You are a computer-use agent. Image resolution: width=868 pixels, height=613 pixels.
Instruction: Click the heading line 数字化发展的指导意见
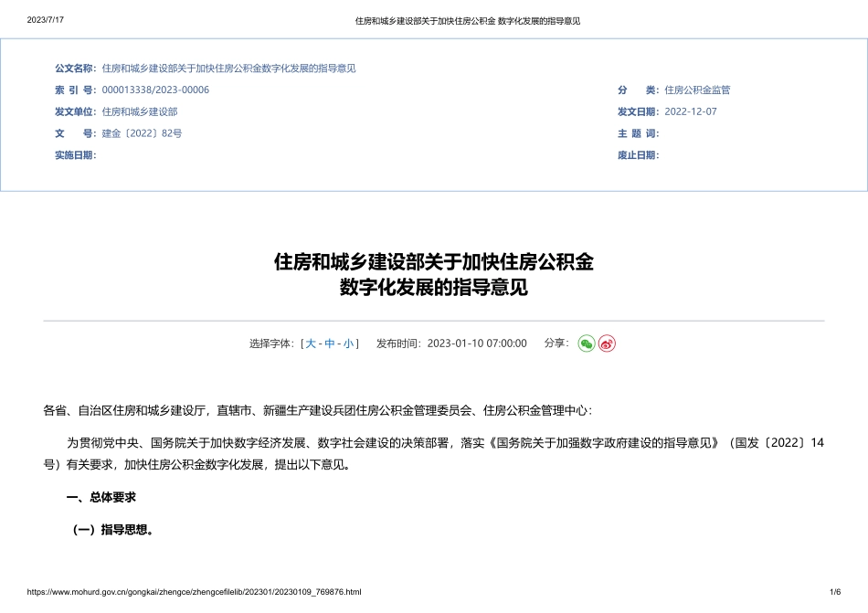click(434, 287)
